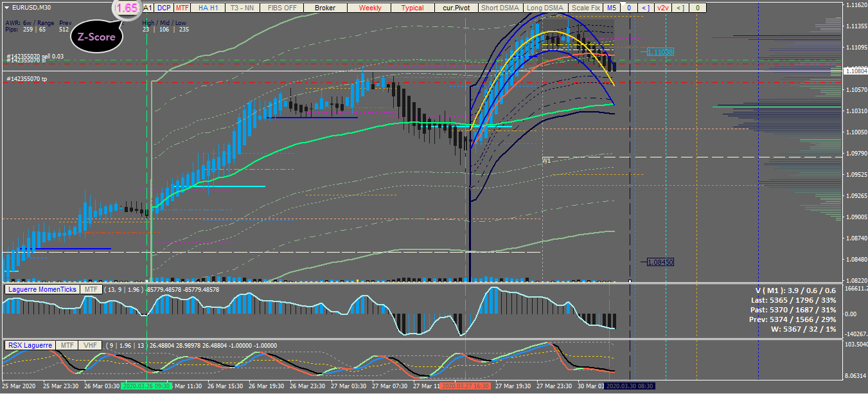Click the A1 button in top bar
The width and height of the screenshot is (868, 394).
(x=148, y=8)
